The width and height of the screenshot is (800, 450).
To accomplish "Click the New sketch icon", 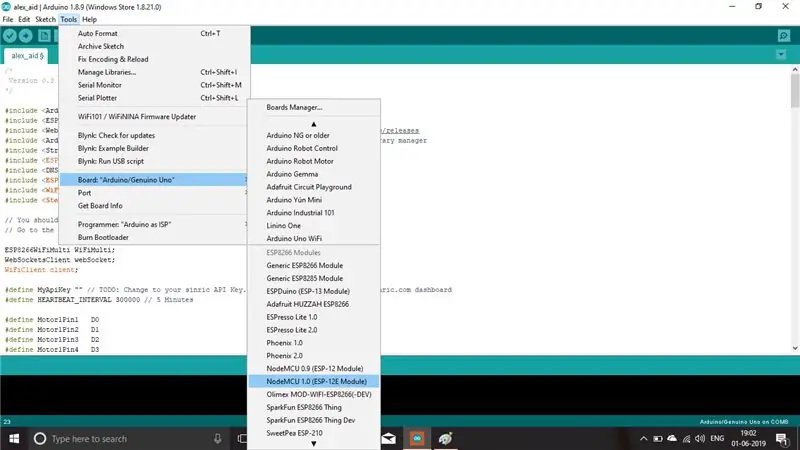I will coord(44,35).
